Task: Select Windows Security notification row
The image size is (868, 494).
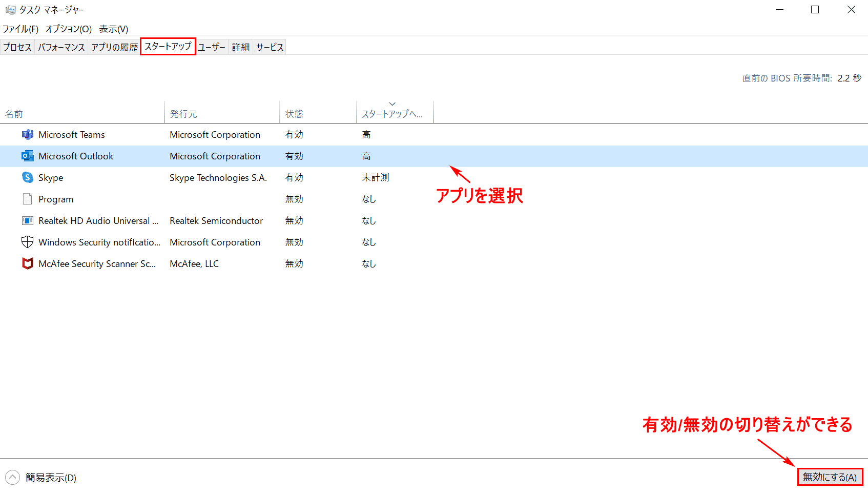Action: tap(434, 242)
